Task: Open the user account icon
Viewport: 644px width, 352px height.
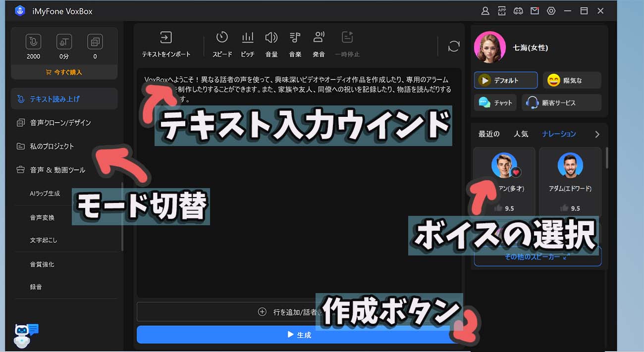Action: click(x=485, y=11)
